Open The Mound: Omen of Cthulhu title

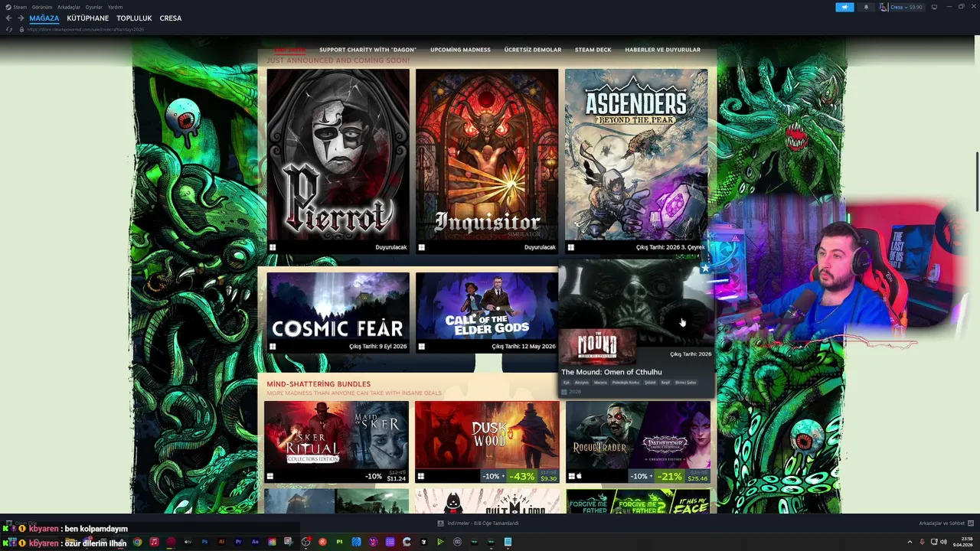[612, 372]
